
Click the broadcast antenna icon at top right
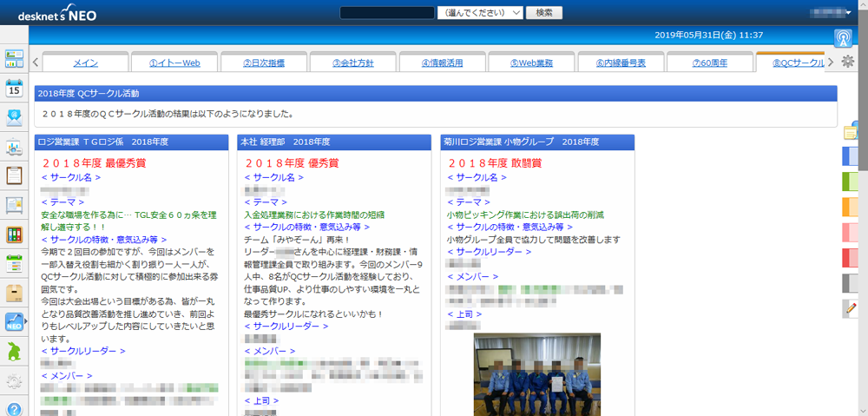[843, 38]
